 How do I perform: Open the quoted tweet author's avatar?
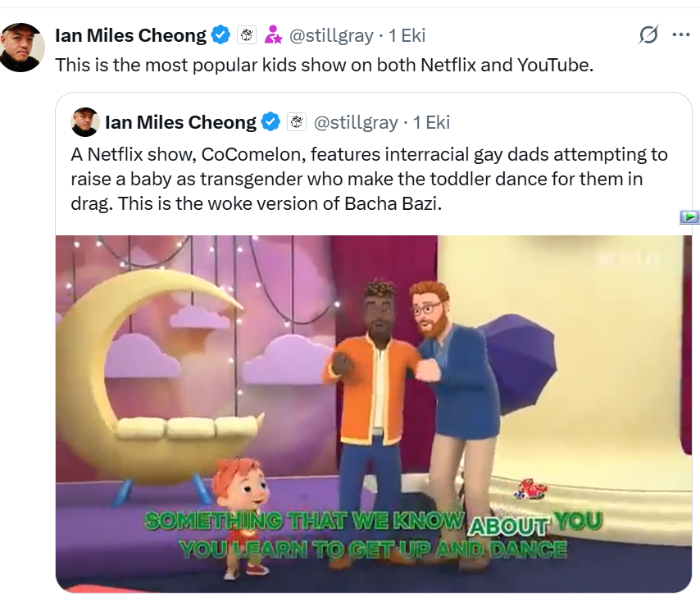85,122
